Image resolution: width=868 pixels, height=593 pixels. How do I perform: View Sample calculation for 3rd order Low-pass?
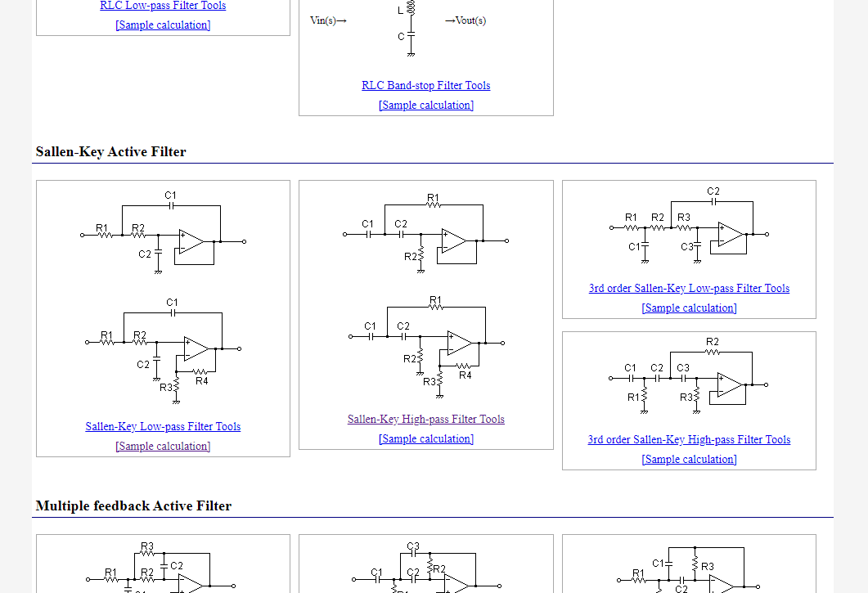tap(689, 308)
